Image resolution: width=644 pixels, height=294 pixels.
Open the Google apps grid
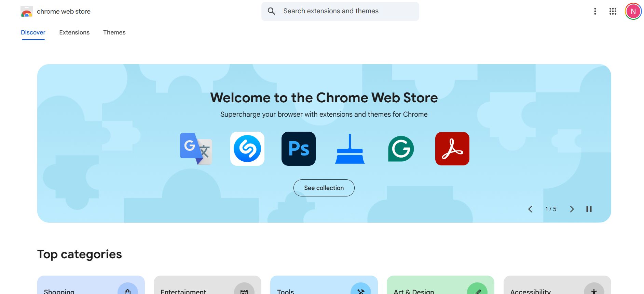point(613,11)
